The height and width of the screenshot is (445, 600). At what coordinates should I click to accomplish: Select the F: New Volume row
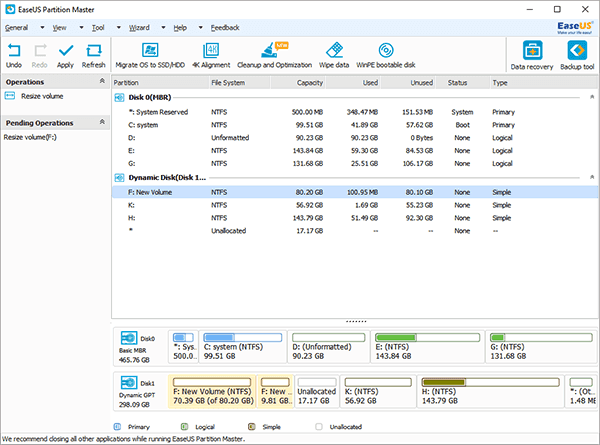point(355,192)
